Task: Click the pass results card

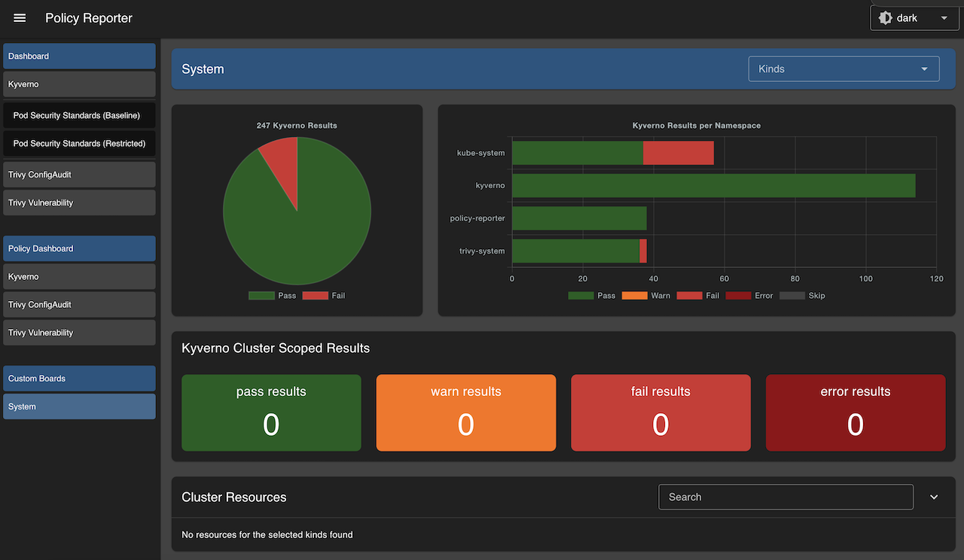Action: coord(271,413)
